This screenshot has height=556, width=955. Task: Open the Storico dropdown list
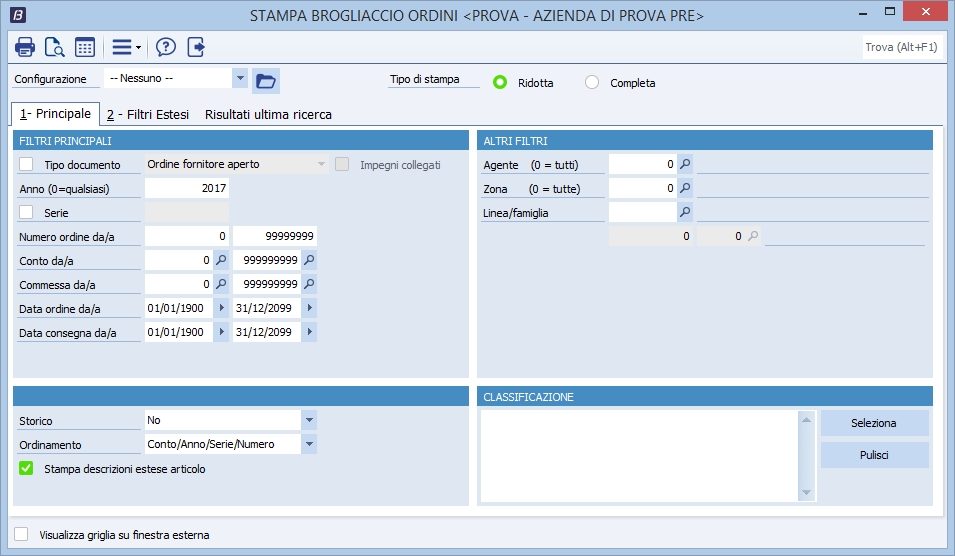(x=309, y=420)
